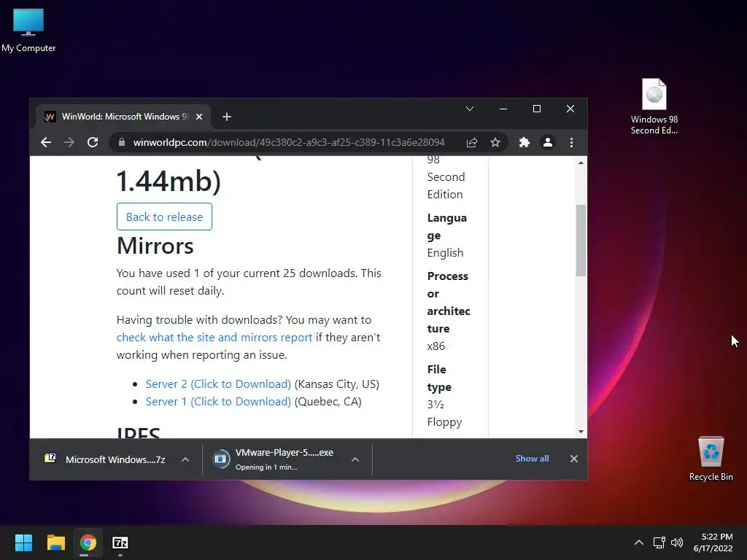Open File Explorer from the taskbar
The image size is (747, 560).
point(55,542)
